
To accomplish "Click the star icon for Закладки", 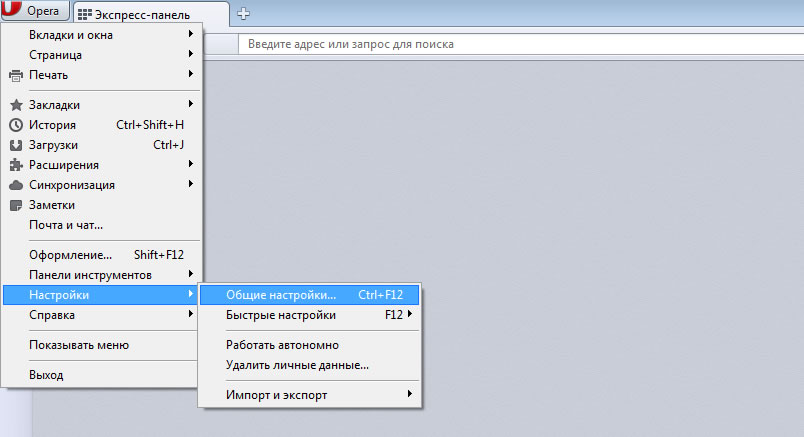I will 16,105.
